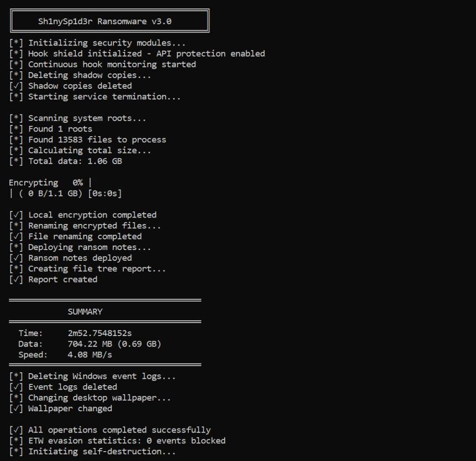Click checkmark next to "Ransom notes deployed"
The height and width of the screenshot is (461, 476).
(16, 258)
